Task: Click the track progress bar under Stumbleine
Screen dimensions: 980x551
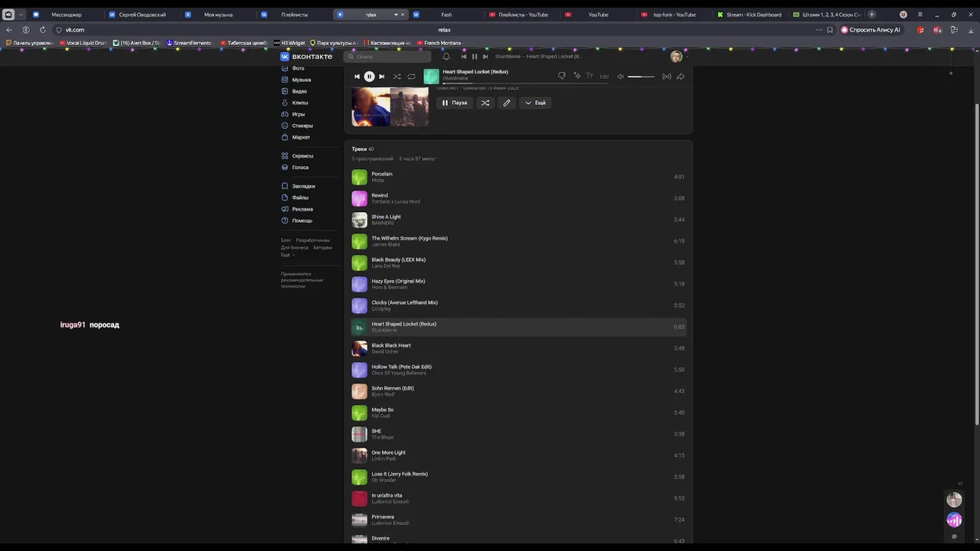Action: tap(524, 83)
